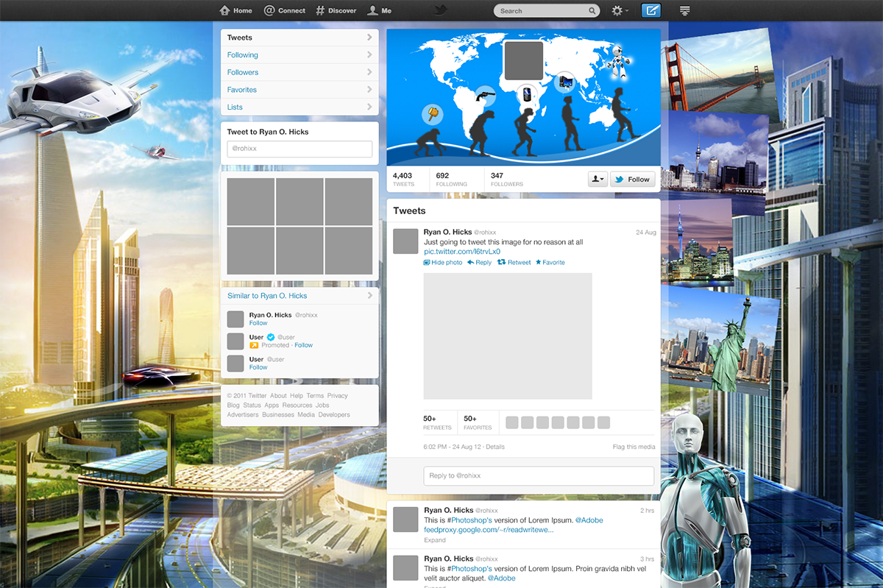Open tweet Details link near timestamp

(495, 447)
